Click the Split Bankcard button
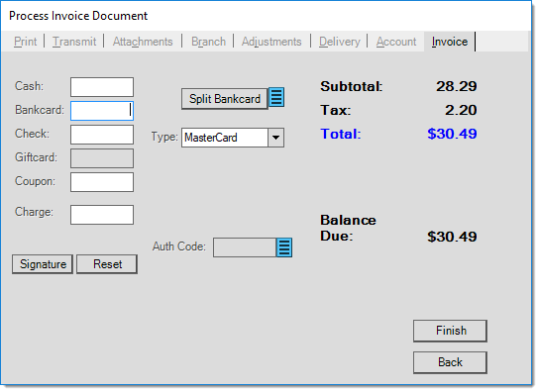 tap(225, 99)
